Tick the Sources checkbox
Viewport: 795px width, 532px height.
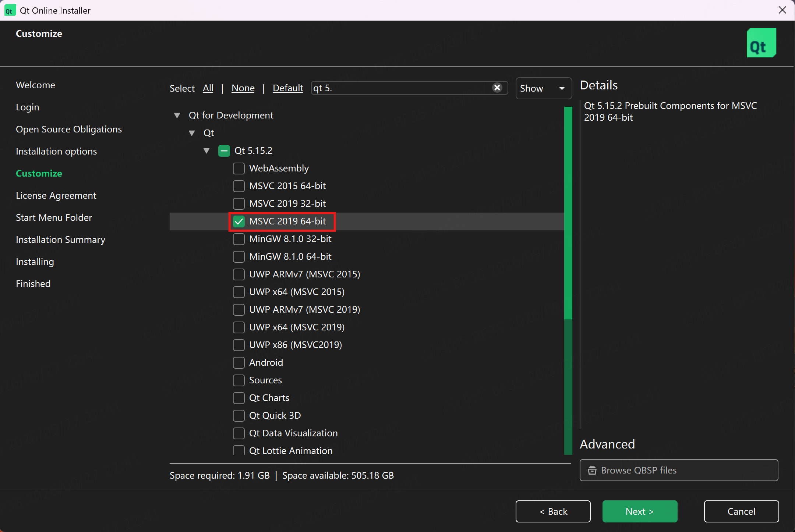pos(239,380)
